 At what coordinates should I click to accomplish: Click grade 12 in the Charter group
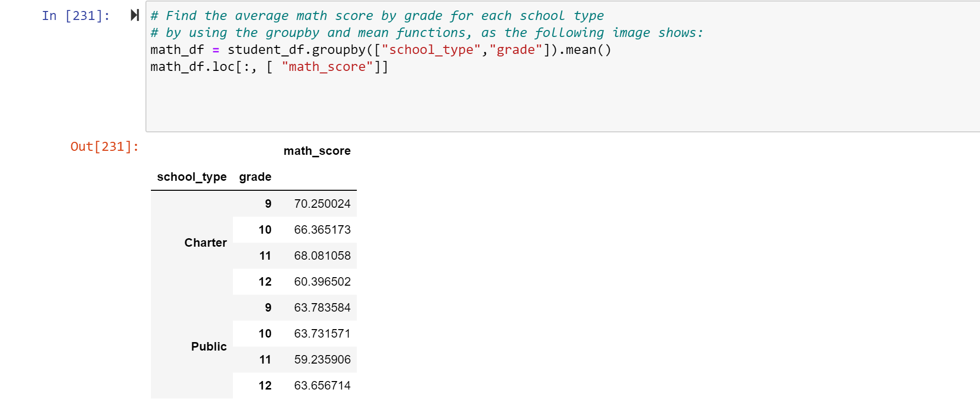point(265,282)
